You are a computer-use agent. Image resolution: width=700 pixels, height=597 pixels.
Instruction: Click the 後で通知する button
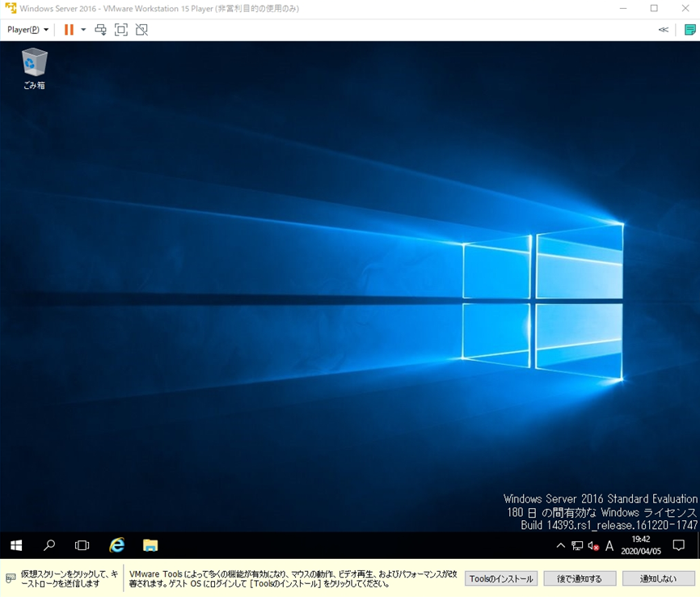580,578
